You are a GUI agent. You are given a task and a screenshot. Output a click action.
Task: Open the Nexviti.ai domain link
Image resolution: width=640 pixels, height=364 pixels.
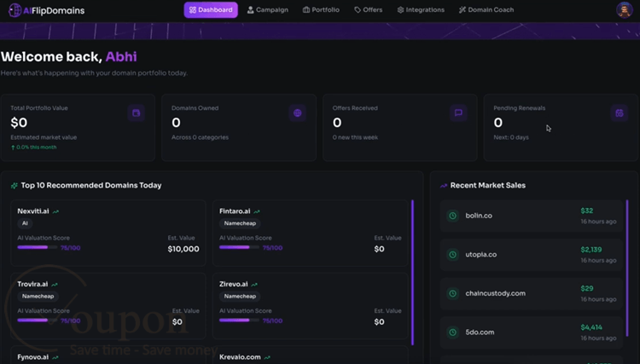33,211
